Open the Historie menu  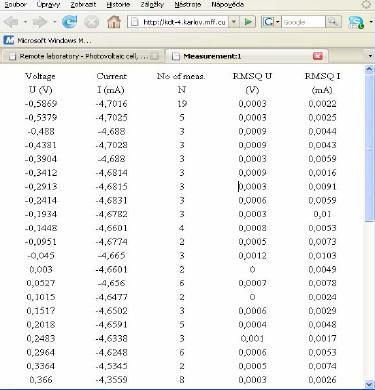click(x=118, y=5)
